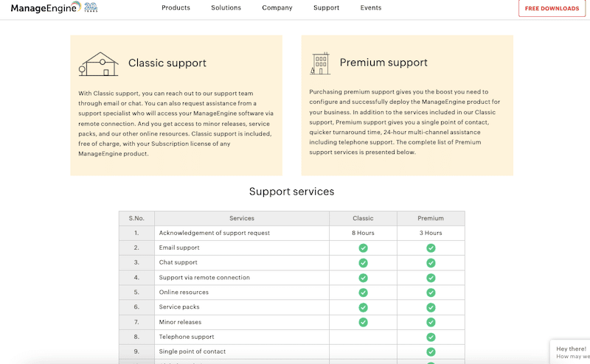Click the Premium checkmark for Online resources
Viewport: 590px width, 364px height.
(431, 293)
